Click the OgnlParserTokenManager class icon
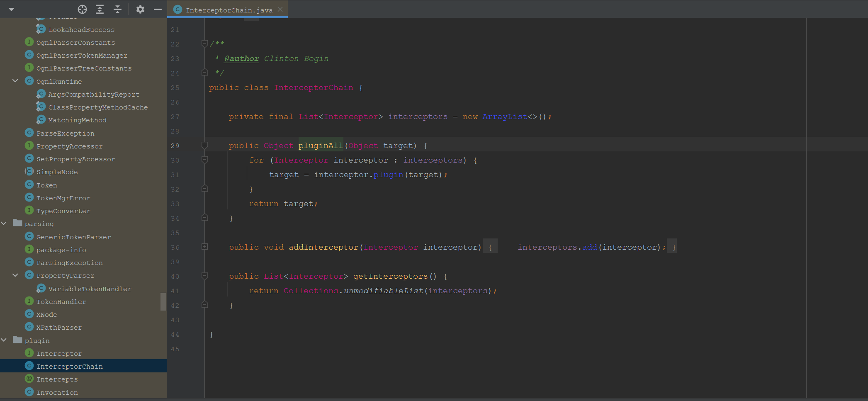Viewport: 868px width, 401px height. 29,55
